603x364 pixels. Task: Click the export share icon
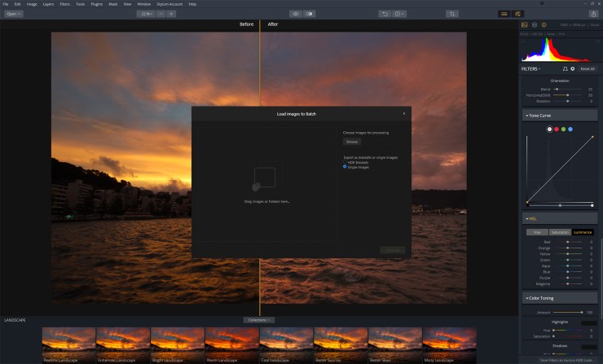click(593, 14)
